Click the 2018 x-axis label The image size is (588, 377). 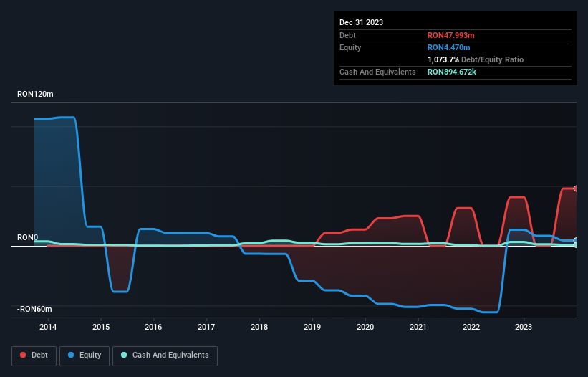(259, 327)
